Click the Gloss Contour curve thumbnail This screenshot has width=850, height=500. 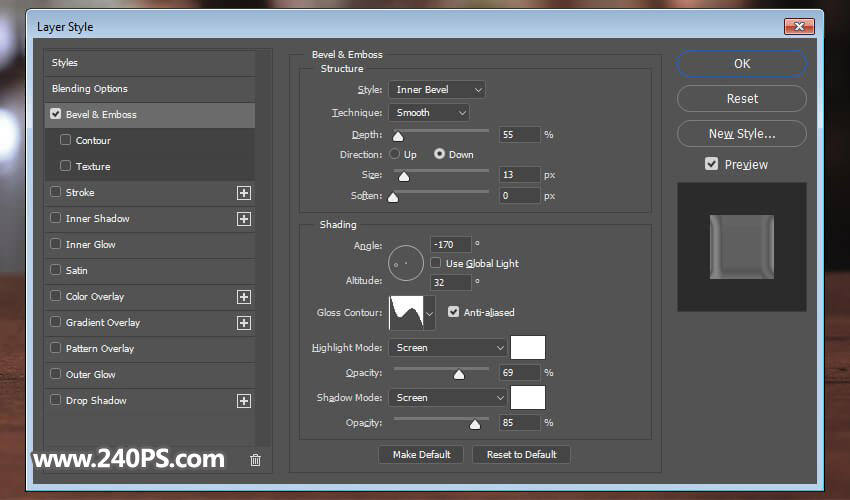click(x=407, y=313)
